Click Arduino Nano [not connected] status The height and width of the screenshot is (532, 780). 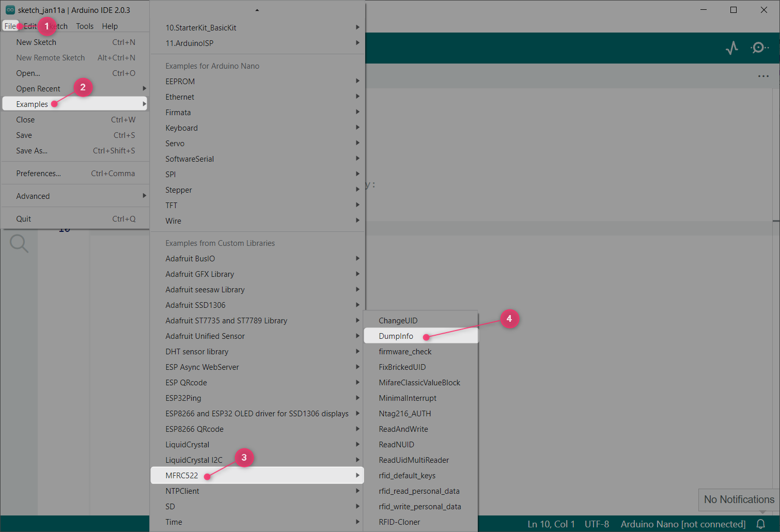(x=683, y=524)
